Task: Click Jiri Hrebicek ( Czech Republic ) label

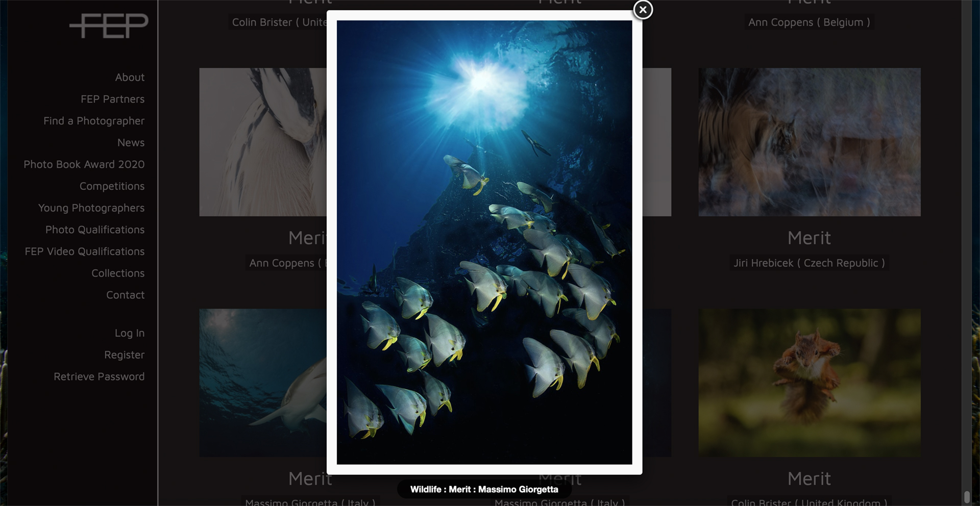Action: [x=810, y=263]
